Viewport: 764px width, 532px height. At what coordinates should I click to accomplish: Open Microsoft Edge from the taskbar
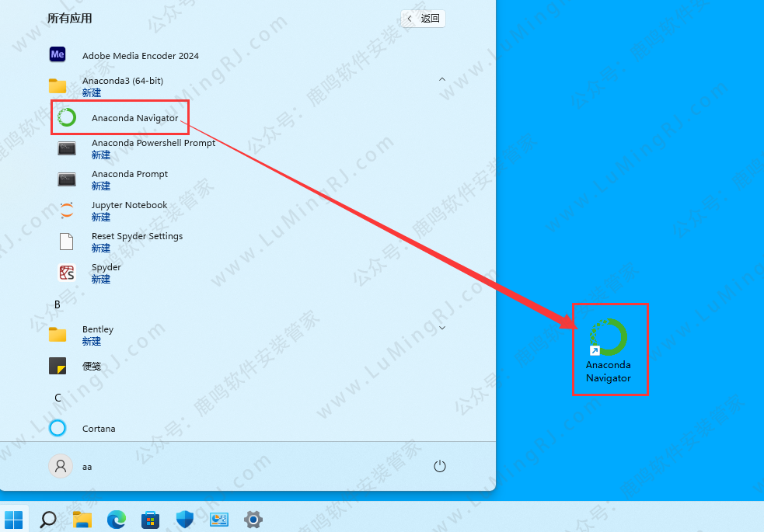coord(116,519)
